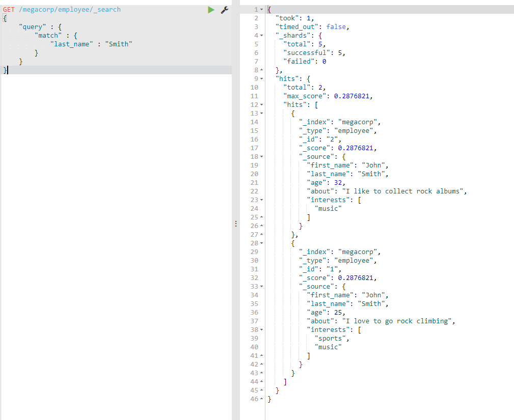Click the "query" key in the request
Screen dimensions: 514x420
pyautogui.click(x=33, y=27)
